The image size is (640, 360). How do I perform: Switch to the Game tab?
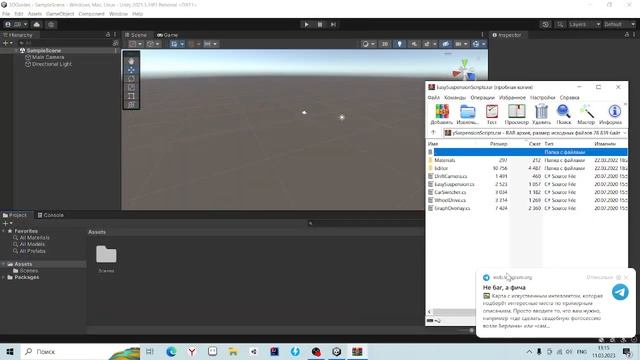point(167,35)
